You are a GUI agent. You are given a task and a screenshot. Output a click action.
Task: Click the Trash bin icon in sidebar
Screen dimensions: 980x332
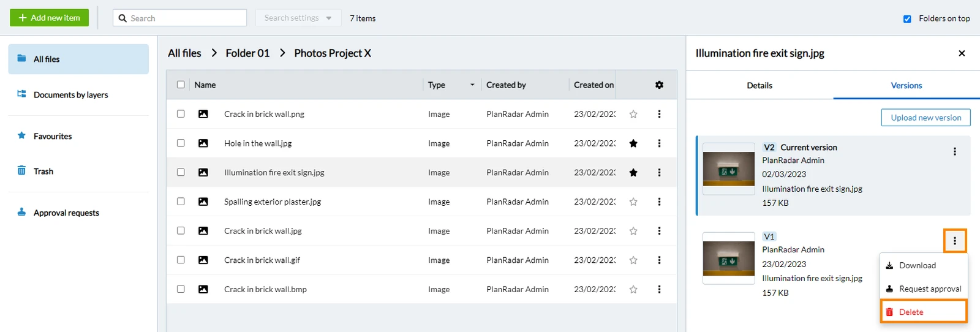click(21, 170)
